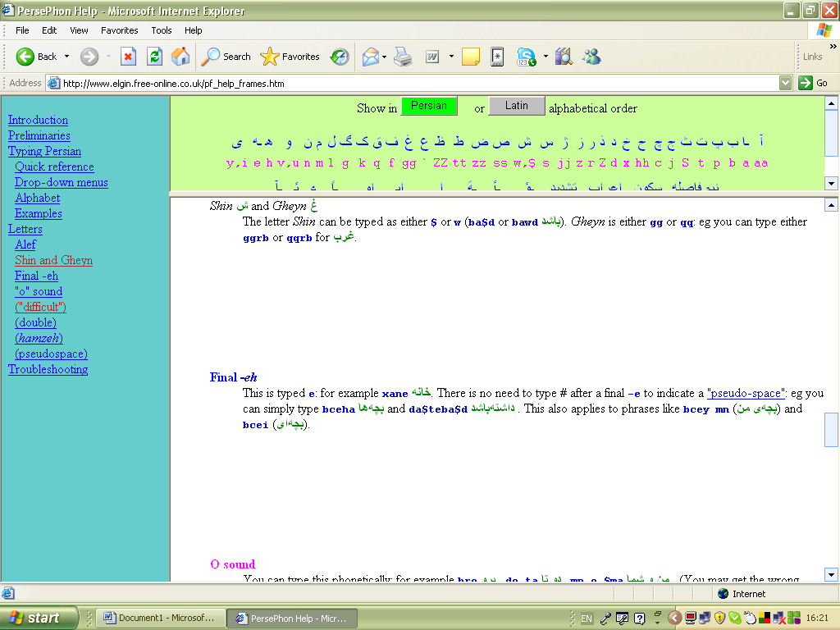This screenshot has width=840, height=630.
Task: Switch to Document1 Microsoft Word taskbar button
Action: coord(160,619)
